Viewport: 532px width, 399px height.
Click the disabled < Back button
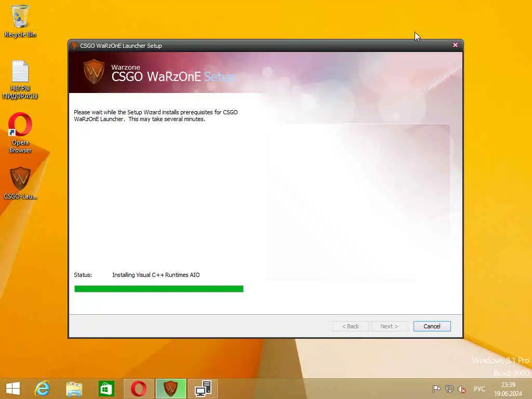(350, 326)
